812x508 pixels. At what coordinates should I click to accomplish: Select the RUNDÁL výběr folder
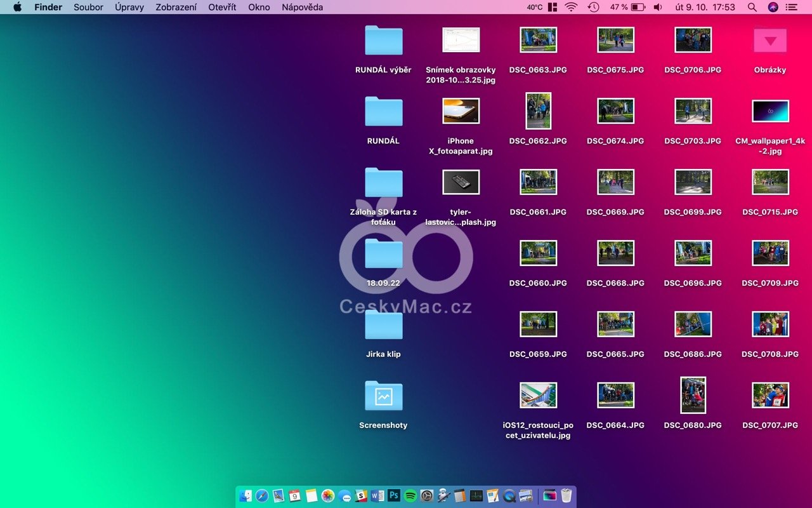pyautogui.click(x=383, y=41)
